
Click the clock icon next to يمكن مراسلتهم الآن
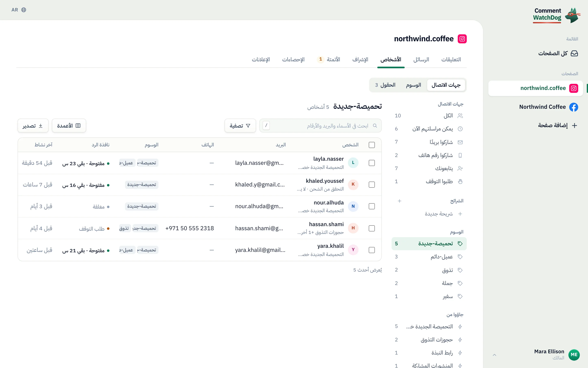tap(460, 129)
